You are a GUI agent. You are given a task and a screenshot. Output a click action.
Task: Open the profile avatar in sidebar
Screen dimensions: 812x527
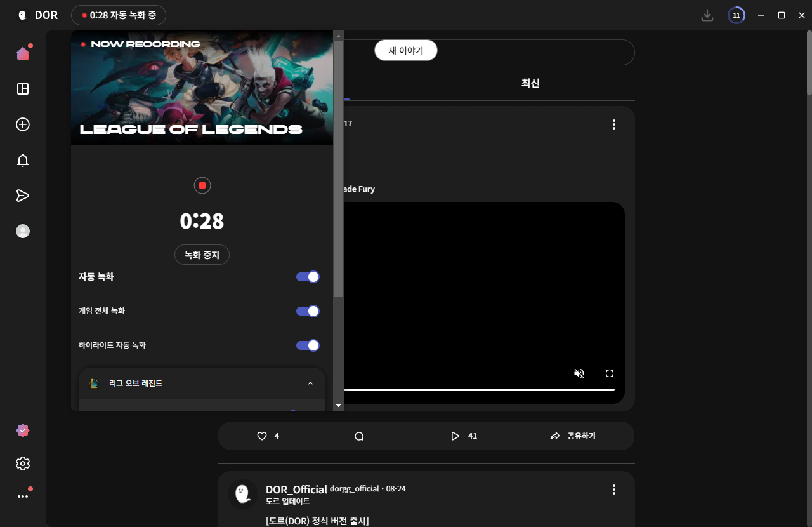tap(23, 231)
